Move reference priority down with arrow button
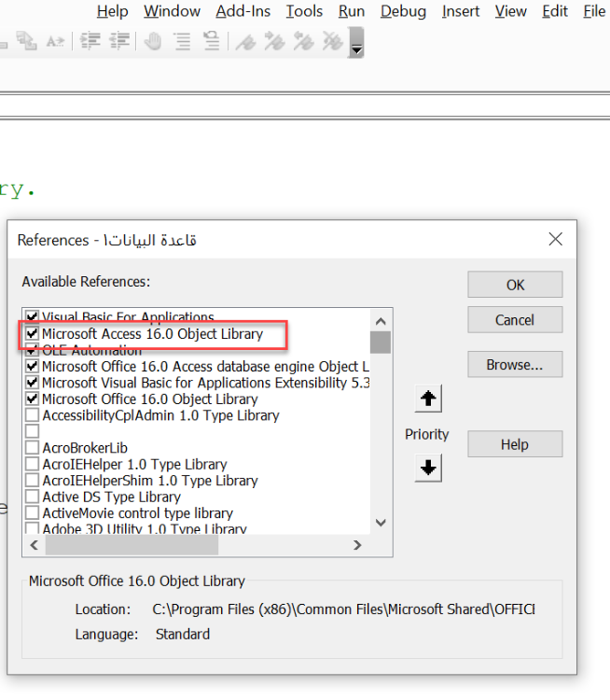Viewport: 610px width, 700px height. point(428,468)
